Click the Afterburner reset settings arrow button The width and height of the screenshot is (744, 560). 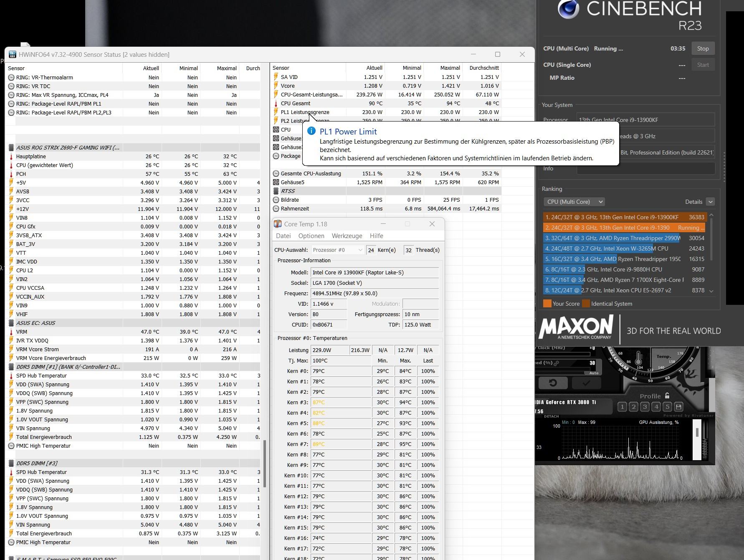pos(553,383)
